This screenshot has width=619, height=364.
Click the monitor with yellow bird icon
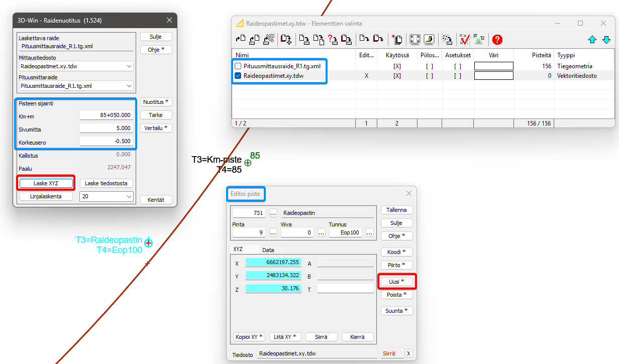[x=429, y=39]
